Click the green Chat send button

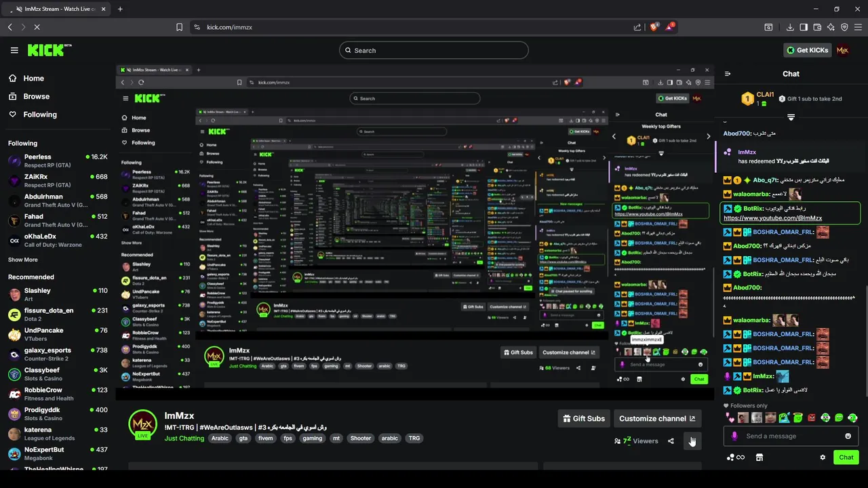(846, 457)
